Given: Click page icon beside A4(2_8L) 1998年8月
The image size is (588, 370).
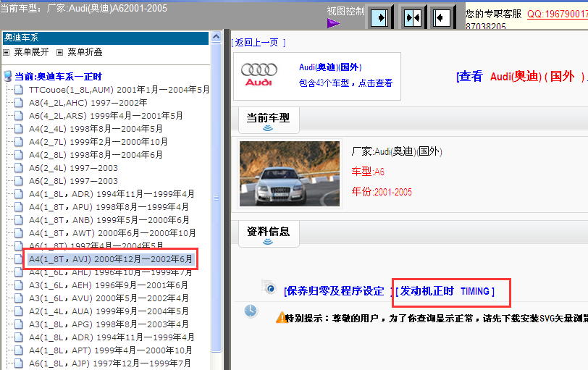Looking at the screenshot, I should click(x=18, y=154).
